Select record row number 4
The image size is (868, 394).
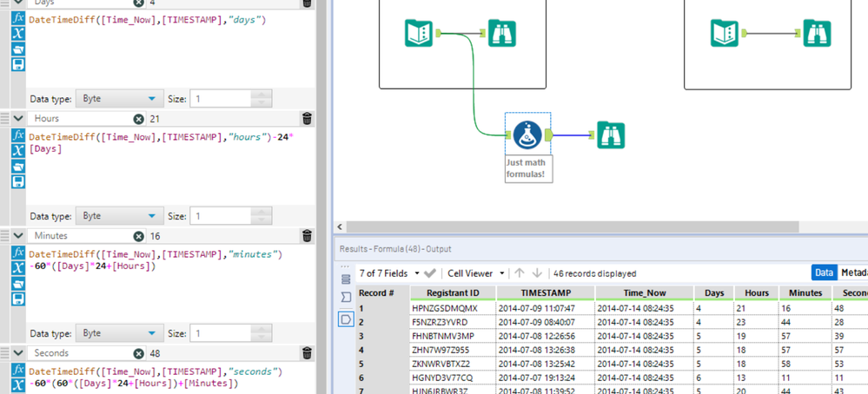coord(382,350)
